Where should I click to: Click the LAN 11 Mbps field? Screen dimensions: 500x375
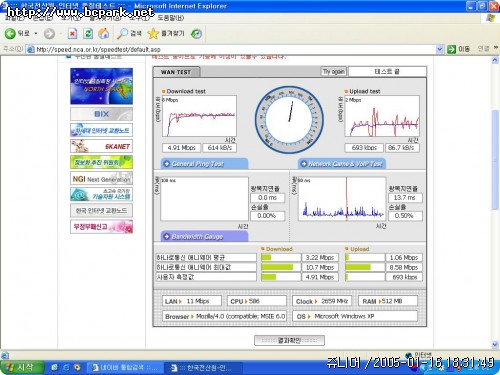pyautogui.click(x=192, y=301)
